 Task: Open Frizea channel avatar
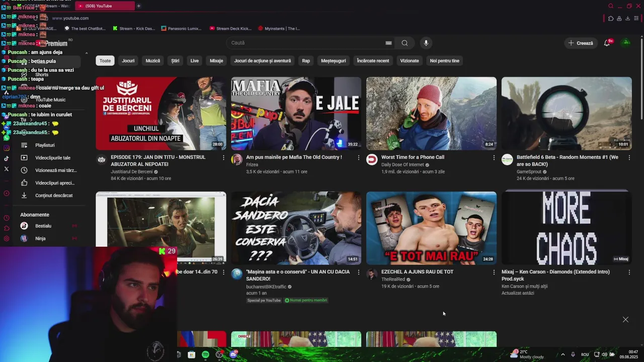tap(236, 159)
